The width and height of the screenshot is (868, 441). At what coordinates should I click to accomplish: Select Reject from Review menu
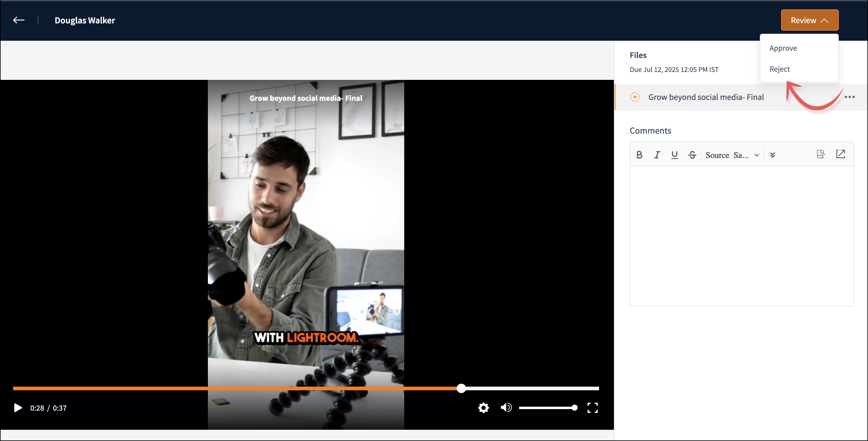tap(779, 69)
